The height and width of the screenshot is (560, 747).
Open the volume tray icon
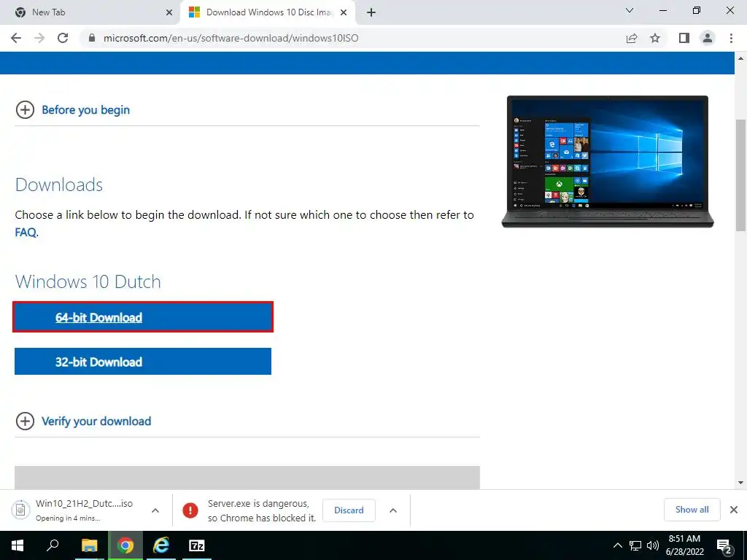[x=653, y=545]
